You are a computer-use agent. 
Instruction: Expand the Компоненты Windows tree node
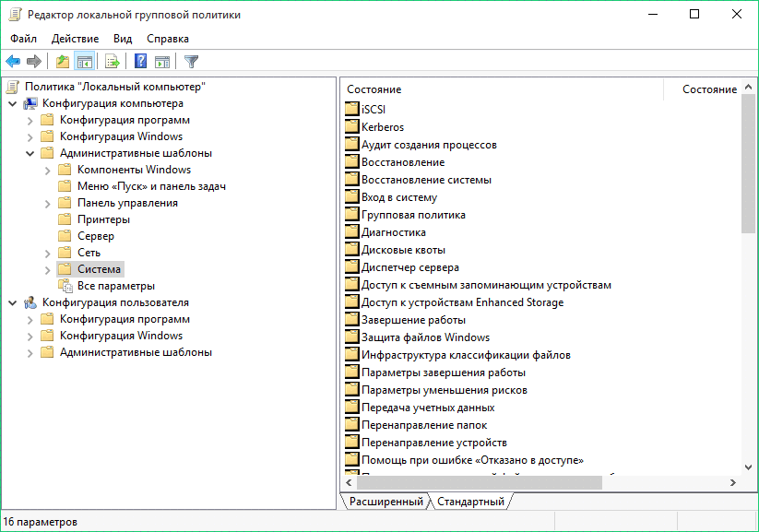[x=48, y=170]
